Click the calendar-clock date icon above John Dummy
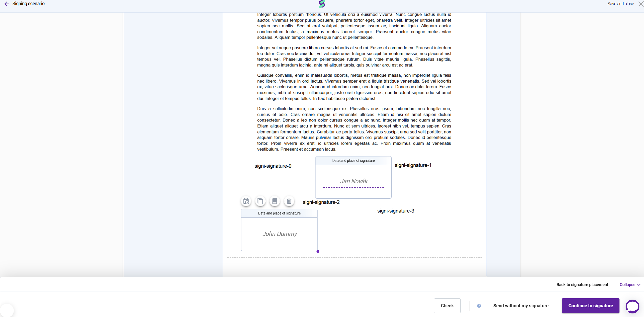Screen dimensions: 644x317 [246, 201]
